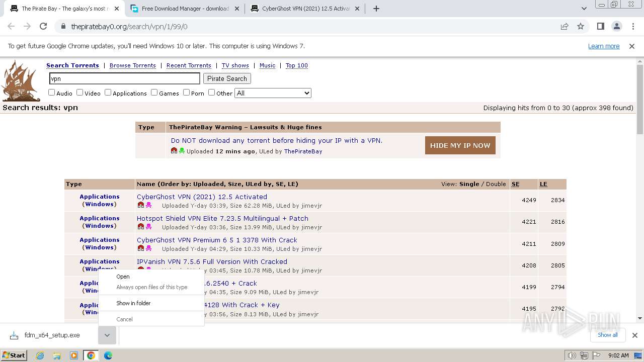
Task: Bookmark this page with the star
Action: coord(581,26)
